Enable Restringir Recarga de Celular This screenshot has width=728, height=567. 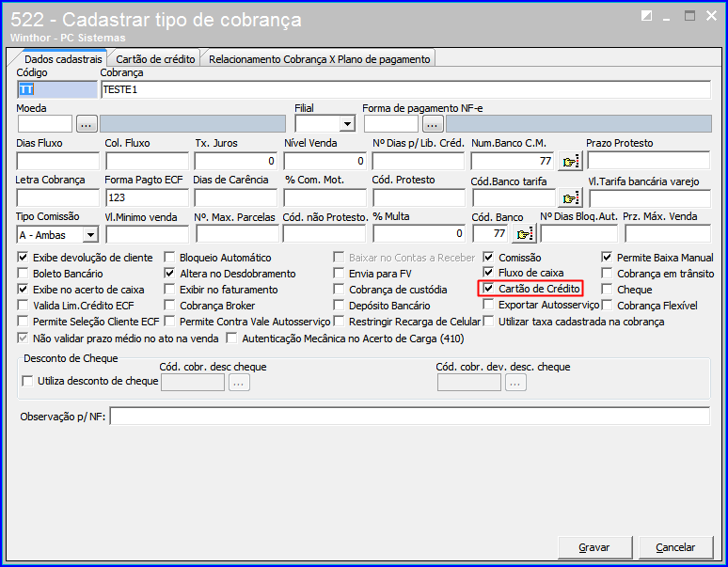tap(339, 321)
